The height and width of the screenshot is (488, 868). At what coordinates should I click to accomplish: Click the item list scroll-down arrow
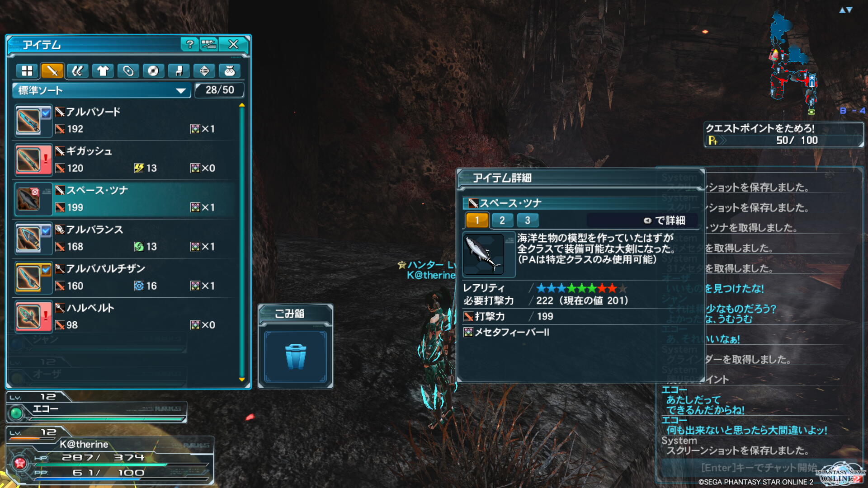click(242, 380)
